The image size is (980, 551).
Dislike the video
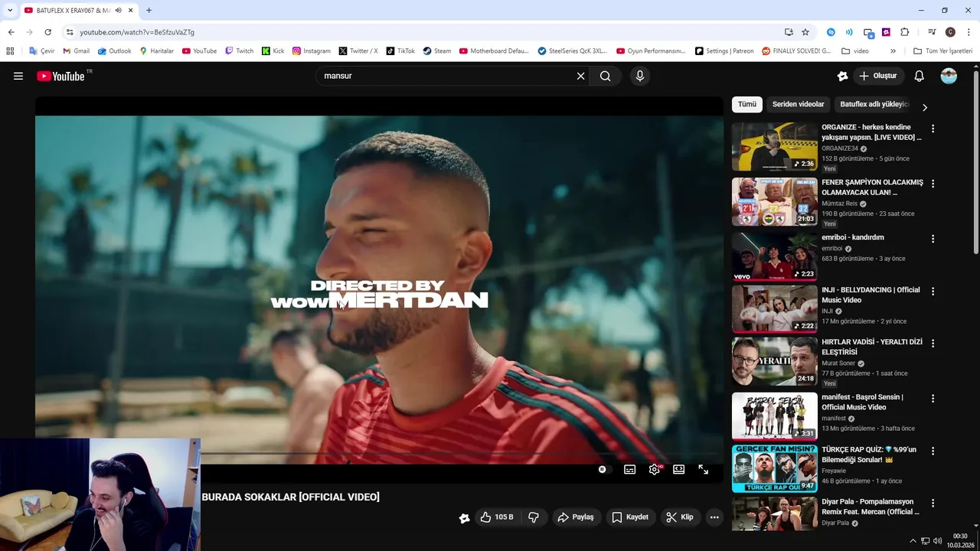pos(534,517)
